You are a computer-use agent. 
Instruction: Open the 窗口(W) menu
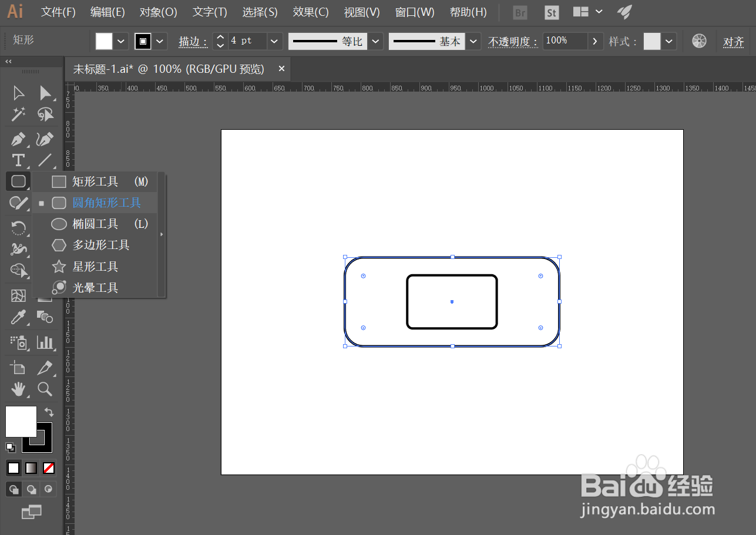click(415, 12)
